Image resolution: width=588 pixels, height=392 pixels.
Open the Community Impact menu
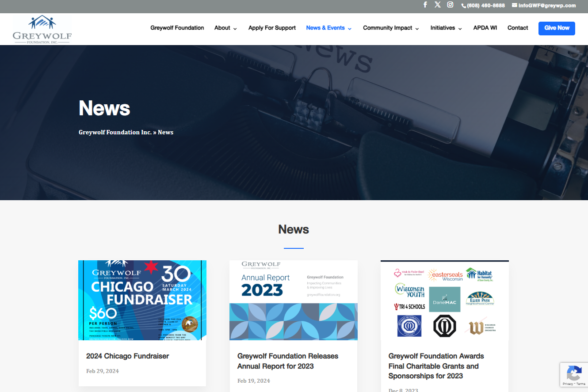coord(388,28)
